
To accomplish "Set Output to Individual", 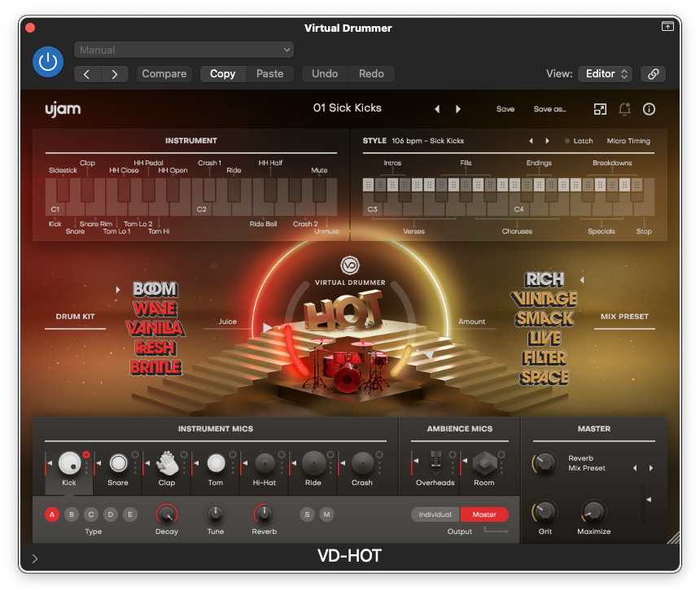I will coord(435,514).
